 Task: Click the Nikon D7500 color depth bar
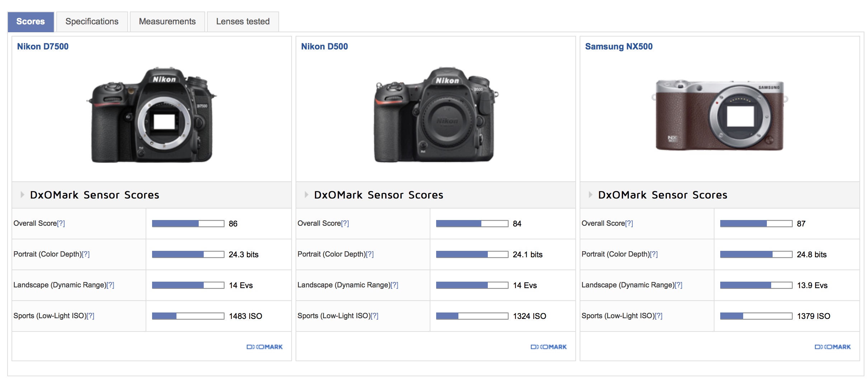pos(188,254)
